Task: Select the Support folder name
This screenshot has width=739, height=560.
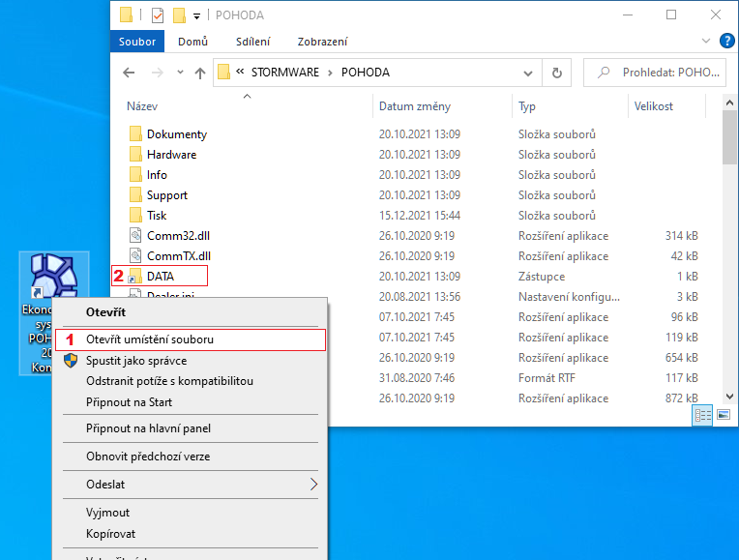Action: click(166, 194)
